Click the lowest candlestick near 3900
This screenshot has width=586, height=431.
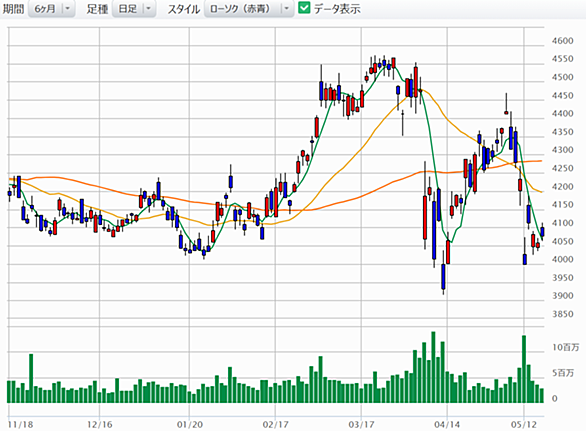coord(443,277)
